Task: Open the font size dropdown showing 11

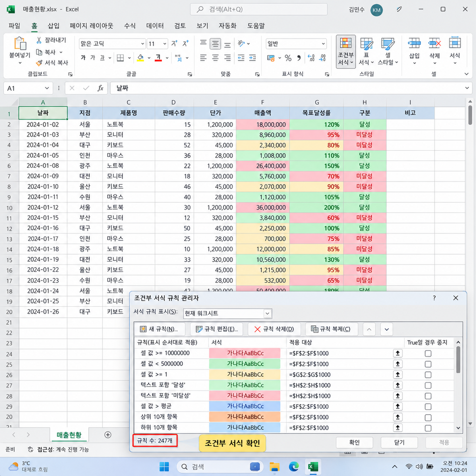Action: coord(165,44)
